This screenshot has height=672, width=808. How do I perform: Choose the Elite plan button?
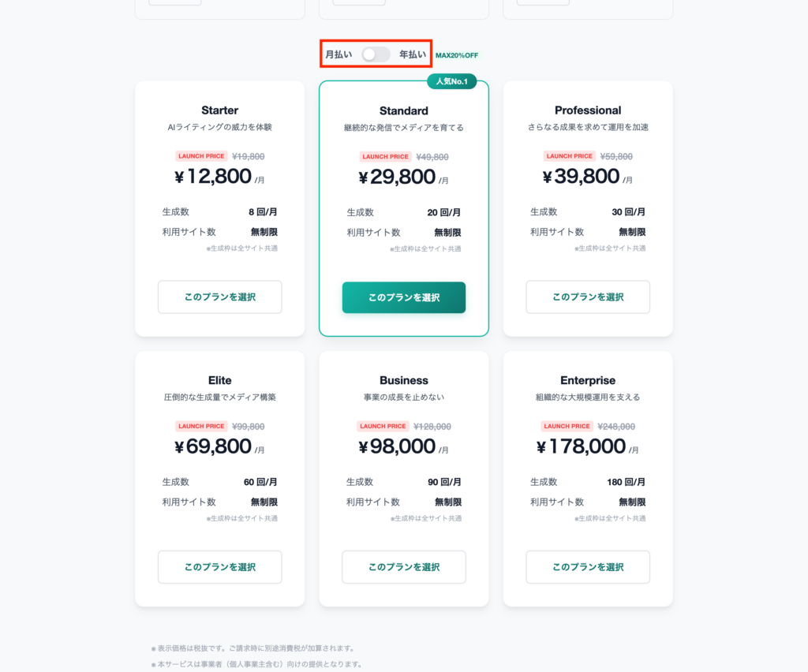click(x=219, y=567)
